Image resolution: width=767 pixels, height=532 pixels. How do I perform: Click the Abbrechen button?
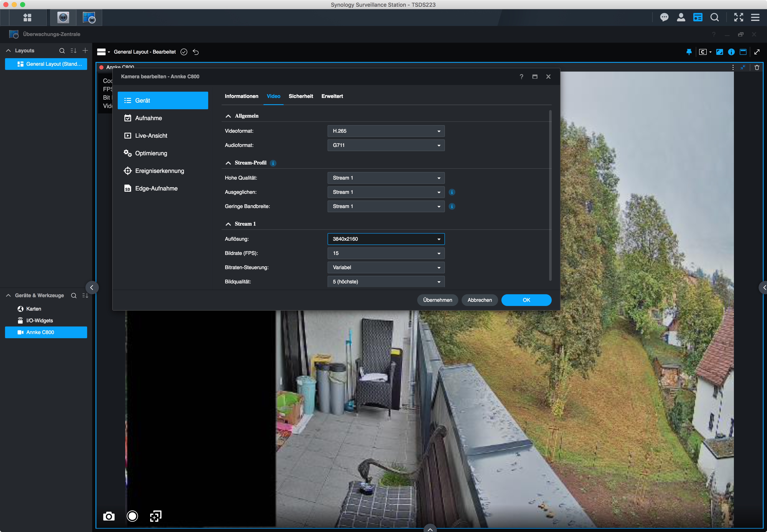coord(479,300)
